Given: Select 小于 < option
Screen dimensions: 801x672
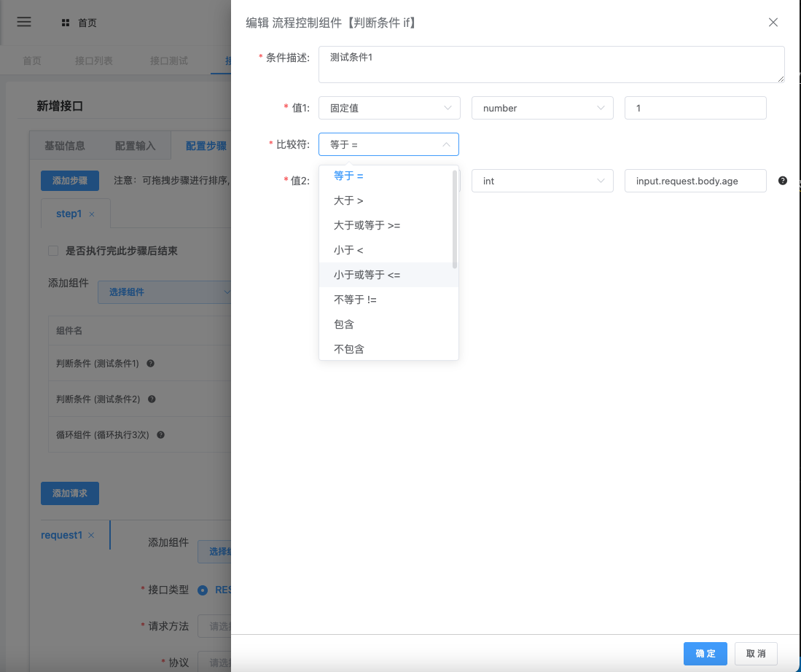Looking at the screenshot, I should click(386, 250).
